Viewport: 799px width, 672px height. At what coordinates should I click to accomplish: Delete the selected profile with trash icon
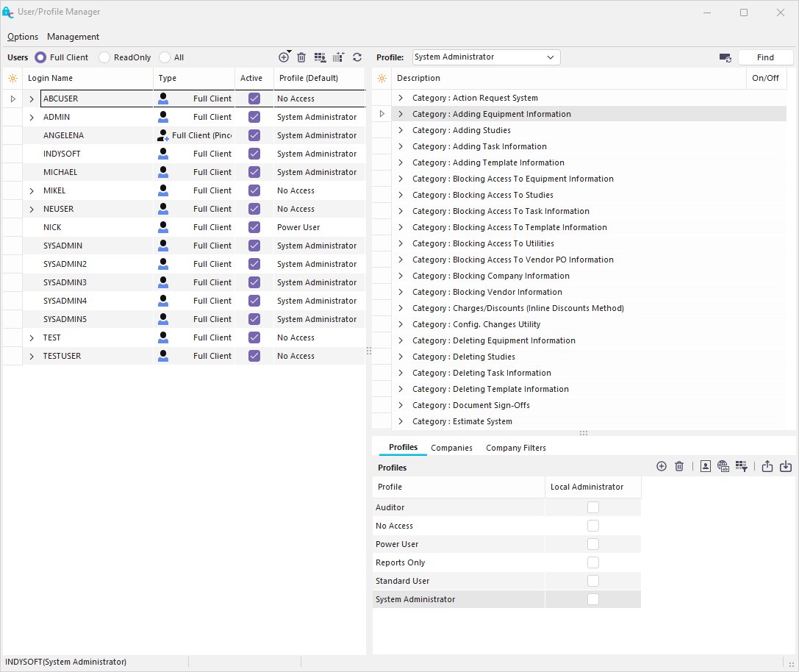(679, 466)
